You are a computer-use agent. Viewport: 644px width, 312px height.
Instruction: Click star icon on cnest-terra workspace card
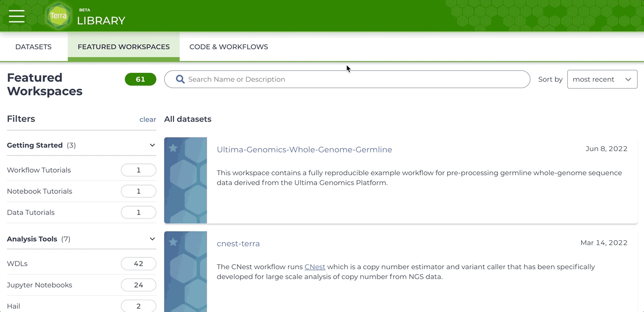click(173, 242)
